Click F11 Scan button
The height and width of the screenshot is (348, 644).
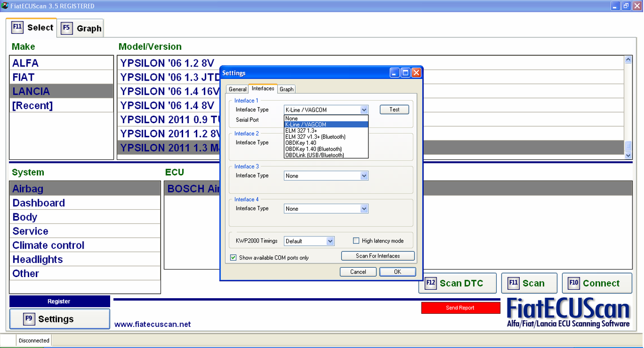(x=529, y=283)
